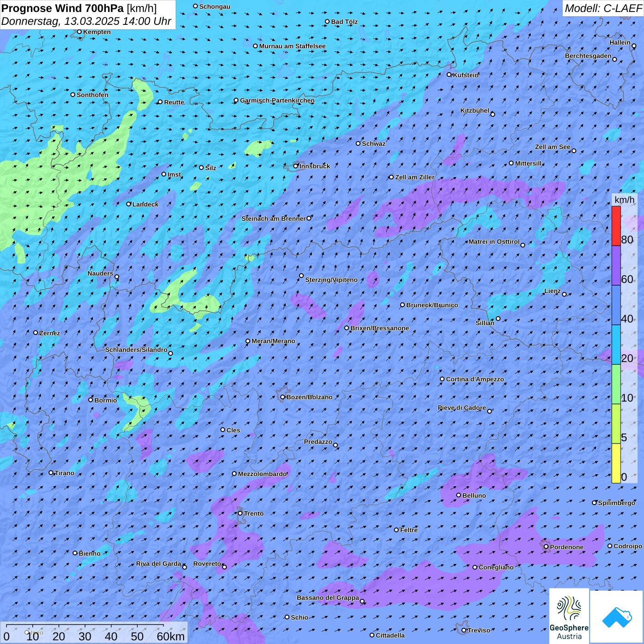The image size is (644, 644).
Task: Click the 'Meran/Merano' label
Action: click(x=273, y=341)
